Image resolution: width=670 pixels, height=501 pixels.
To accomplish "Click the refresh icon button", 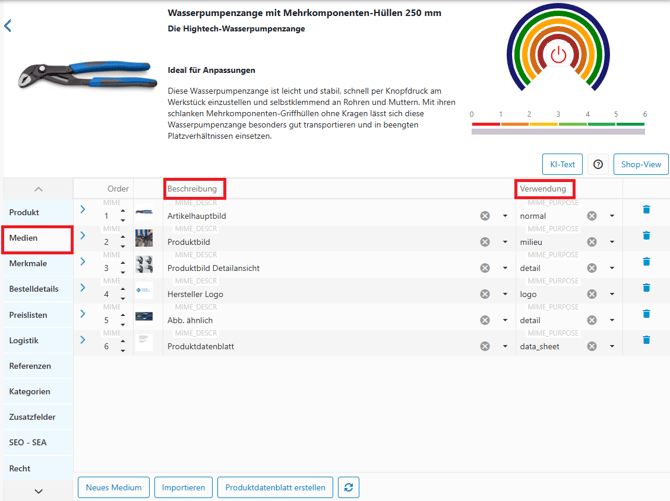I will (x=348, y=487).
